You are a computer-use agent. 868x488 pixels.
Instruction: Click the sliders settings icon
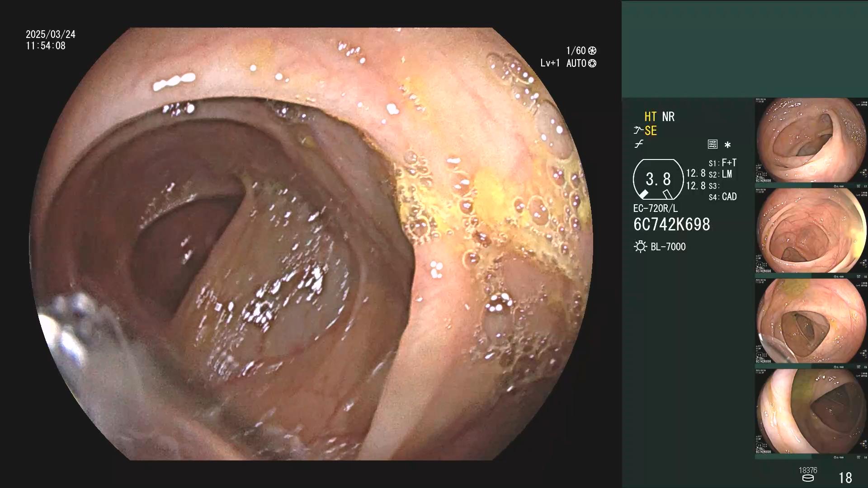[x=712, y=144]
